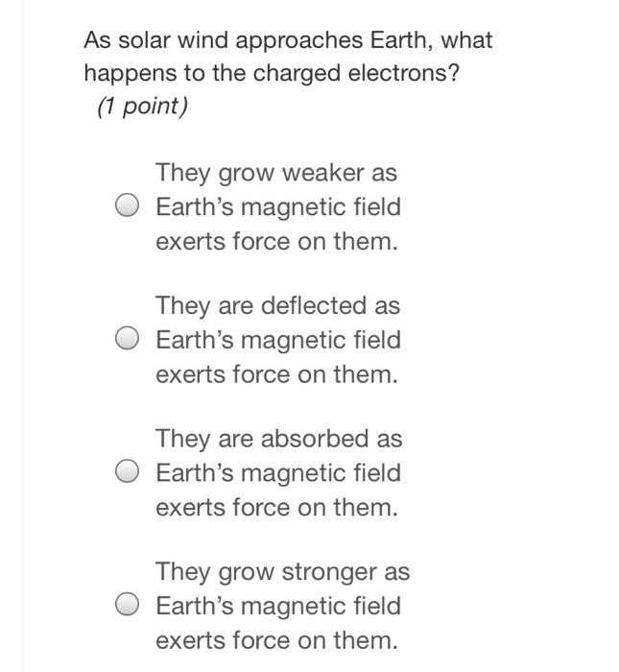
Task: Click 'Earth's magnetic field' in the absorbed option
Action: coord(278,472)
